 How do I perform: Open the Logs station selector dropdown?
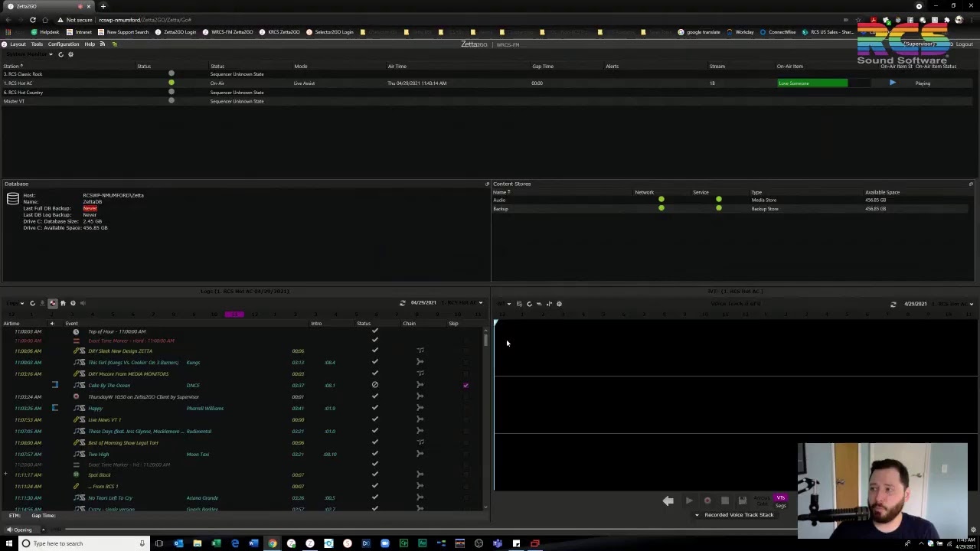(480, 303)
